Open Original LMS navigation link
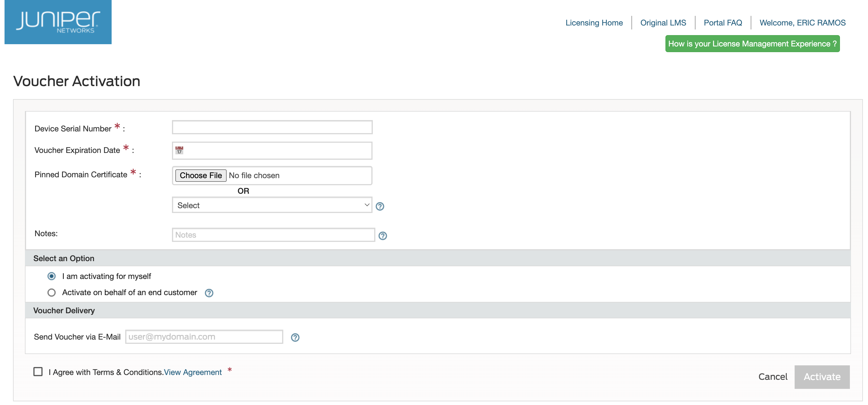This screenshot has width=868, height=405. tap(663, 23)
